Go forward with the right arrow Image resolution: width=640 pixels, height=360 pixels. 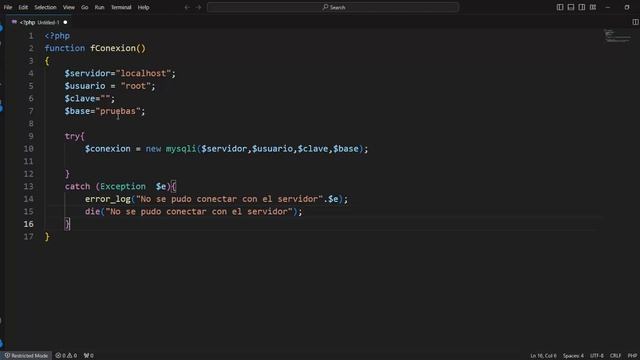(198, 7)
